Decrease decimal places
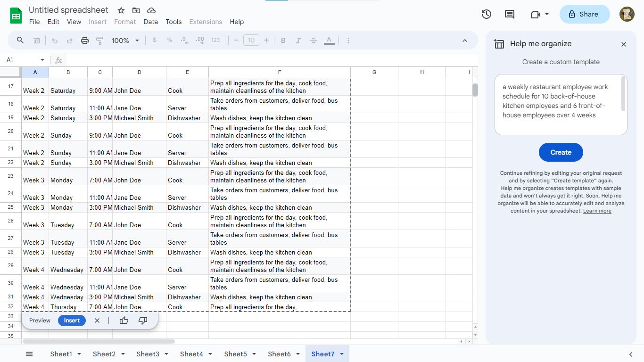Image resolution: width=644 pixels, height=362 pixels. [x=184, y=40]
